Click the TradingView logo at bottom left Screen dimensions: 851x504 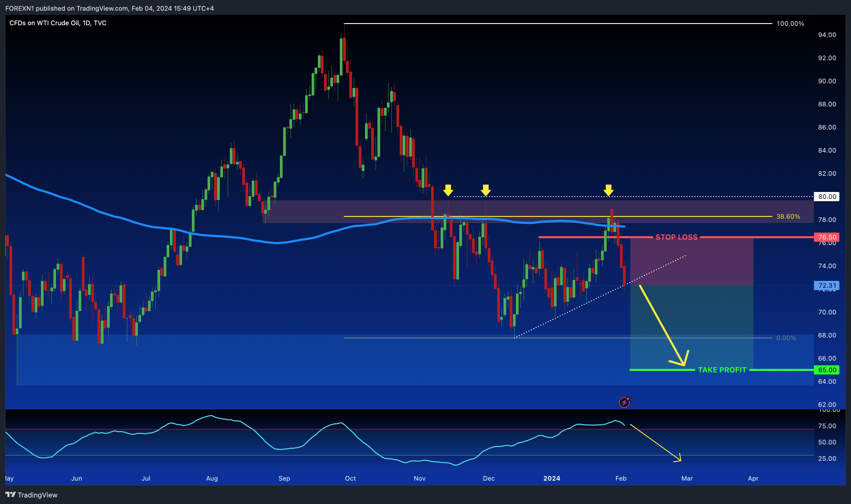31,495
